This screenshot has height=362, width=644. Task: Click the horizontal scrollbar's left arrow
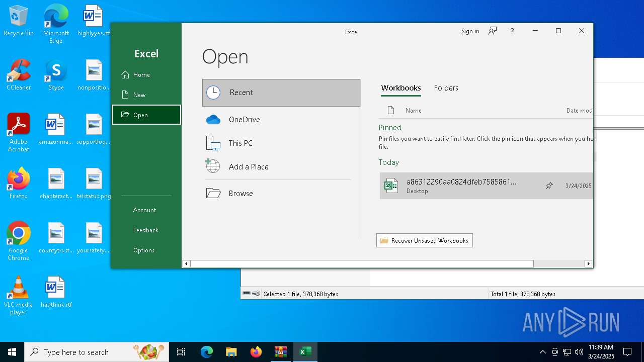click(186, 264)
